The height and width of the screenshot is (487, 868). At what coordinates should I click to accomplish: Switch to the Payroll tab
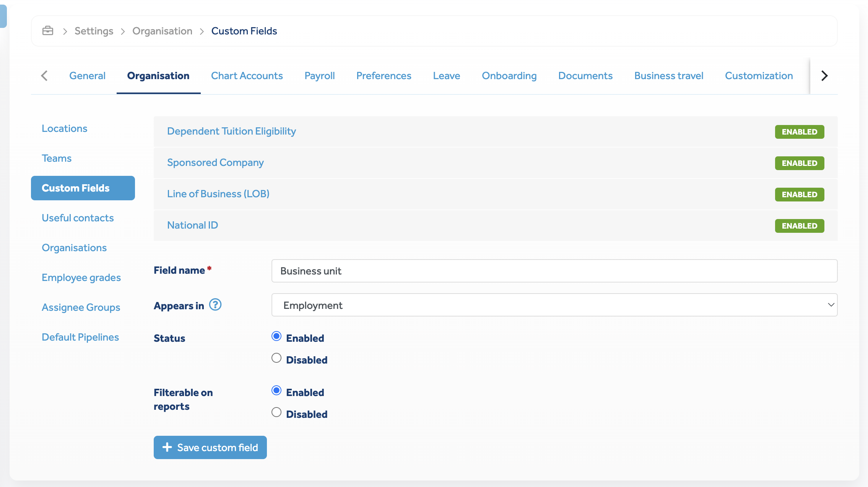click(x=319, y=76)
